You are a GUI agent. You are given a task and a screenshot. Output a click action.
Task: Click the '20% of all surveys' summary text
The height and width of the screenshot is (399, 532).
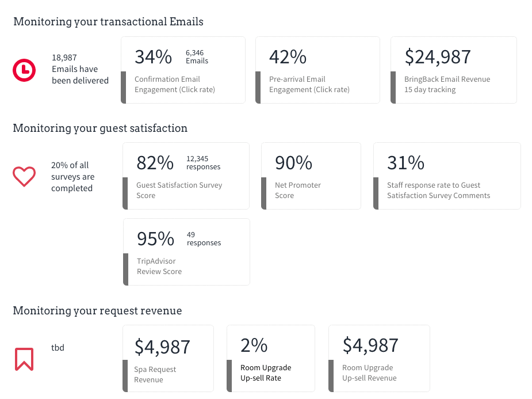(72, 176)
